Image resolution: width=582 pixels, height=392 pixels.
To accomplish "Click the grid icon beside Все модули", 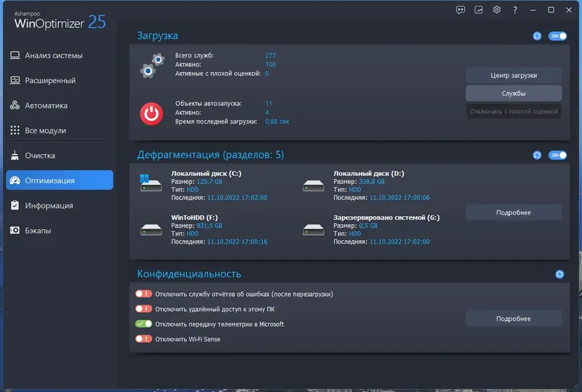I will [x=15, y=130].
